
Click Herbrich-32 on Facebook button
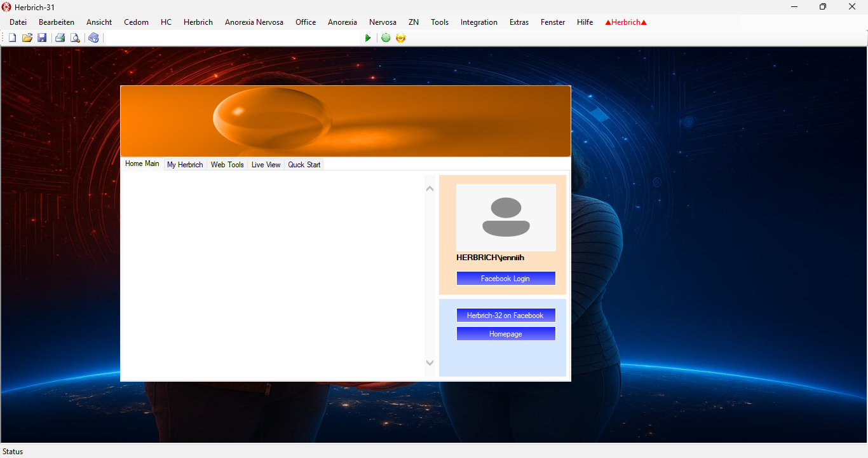(x=506, y=316)
